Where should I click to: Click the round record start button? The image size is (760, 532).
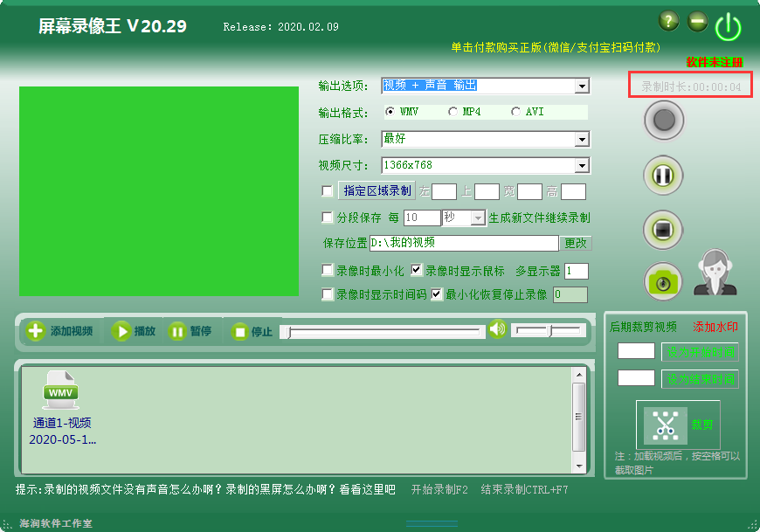[664, 121]
